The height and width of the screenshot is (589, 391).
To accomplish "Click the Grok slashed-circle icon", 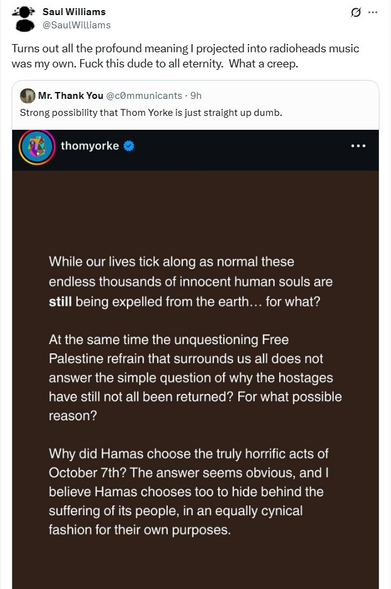I will pyautogui.click(x=355, y=12).
